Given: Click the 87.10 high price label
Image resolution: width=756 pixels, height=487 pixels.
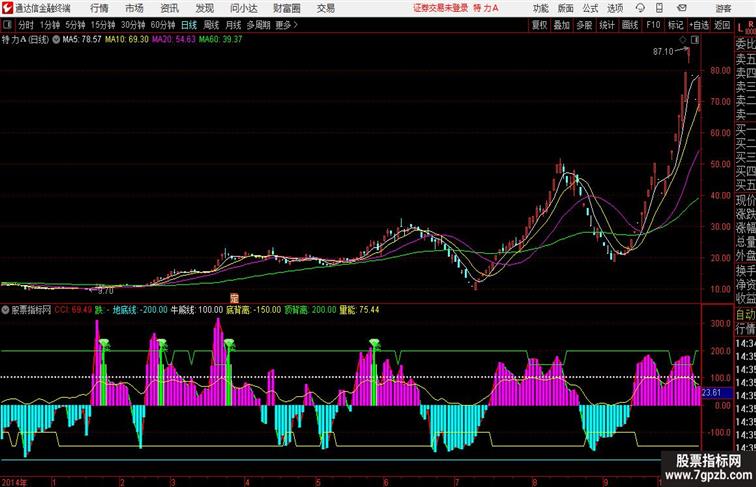Looking at the screenshot, I should (x=663, y=52).
